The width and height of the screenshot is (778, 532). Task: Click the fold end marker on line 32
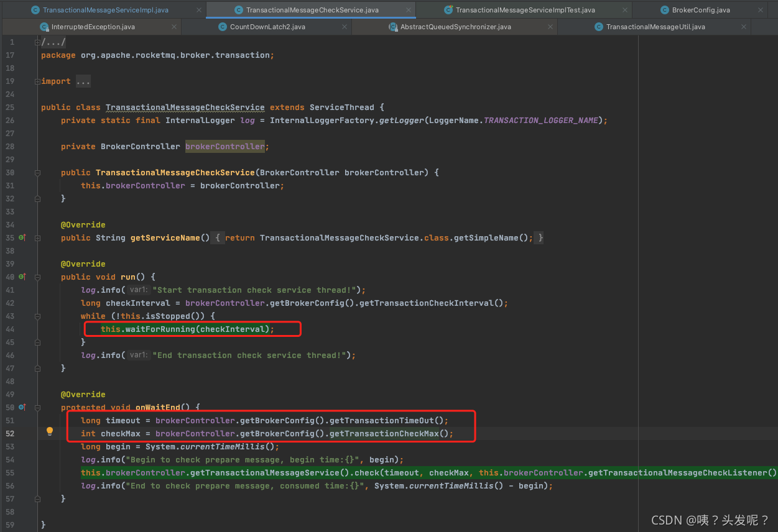coord(37,198)
